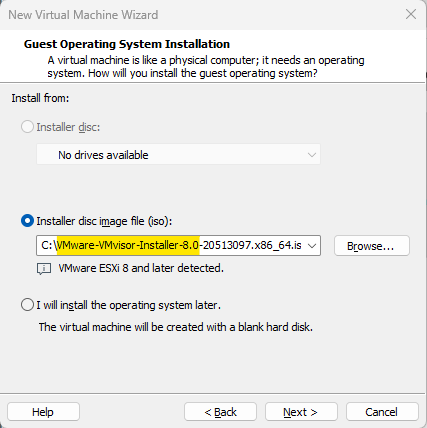Viewport: 427px width, 428px height.
Task: Close the wizard with the X icon
Action: coord(411,14)
